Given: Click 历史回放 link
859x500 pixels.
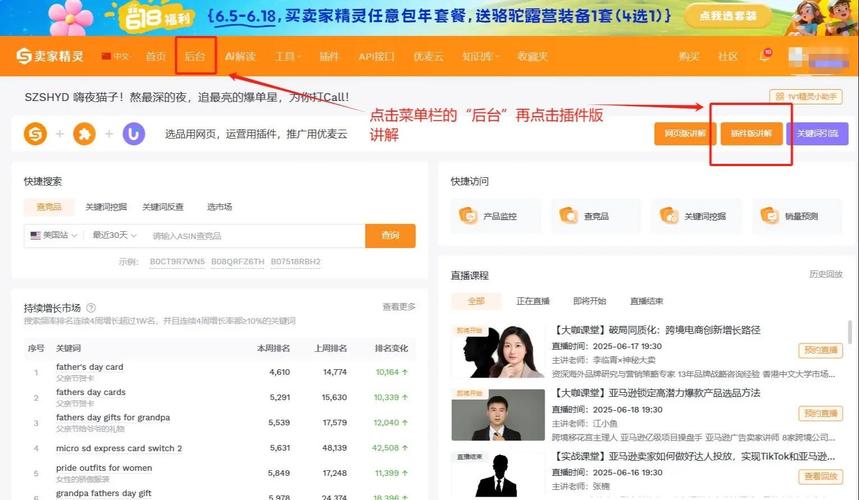Looking at the screenshot, I should tap(826, 274).
